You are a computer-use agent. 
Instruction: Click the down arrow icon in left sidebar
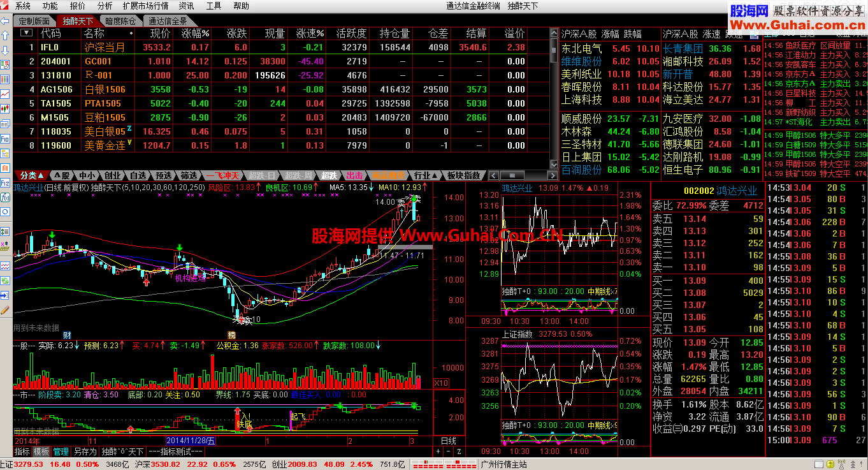coord(5,50)
